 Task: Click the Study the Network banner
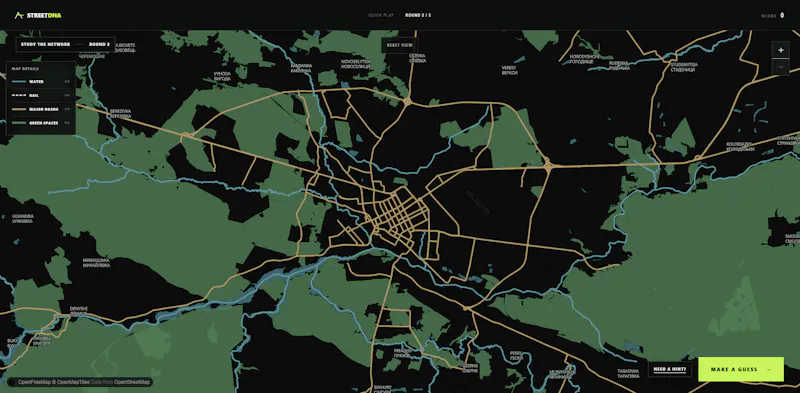[x=65, y=44]
